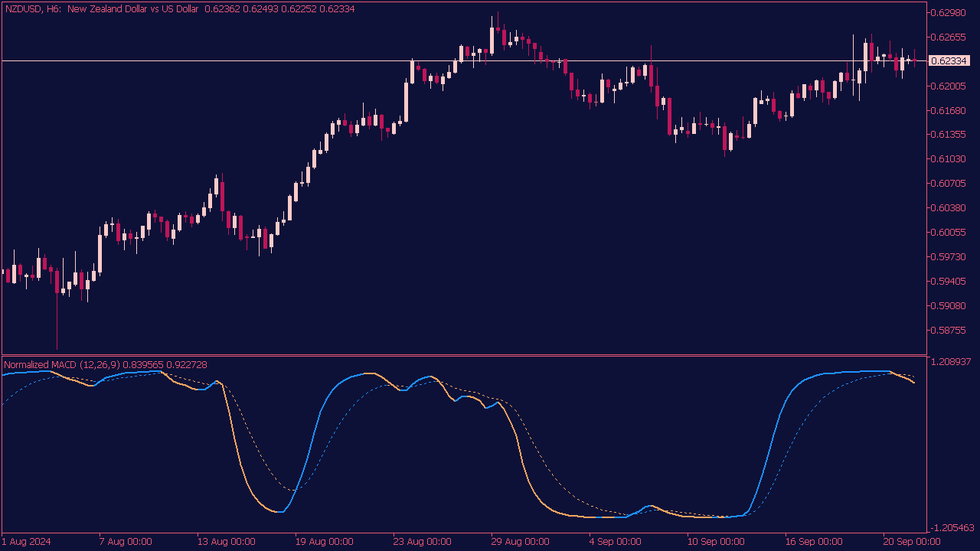This screenshot has height=551, width=980.
Task: Click the 0.61030 price scale label
Action: click(x=948, y=159)
